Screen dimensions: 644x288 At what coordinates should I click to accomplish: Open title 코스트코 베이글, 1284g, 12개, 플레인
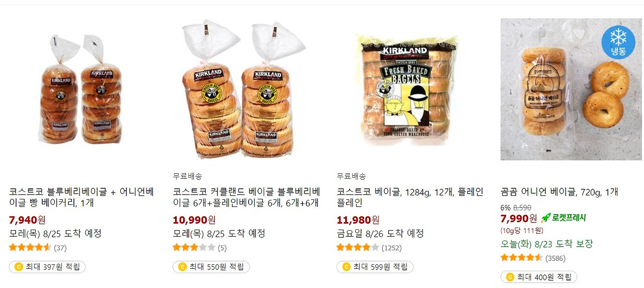(x=410, y=197)
